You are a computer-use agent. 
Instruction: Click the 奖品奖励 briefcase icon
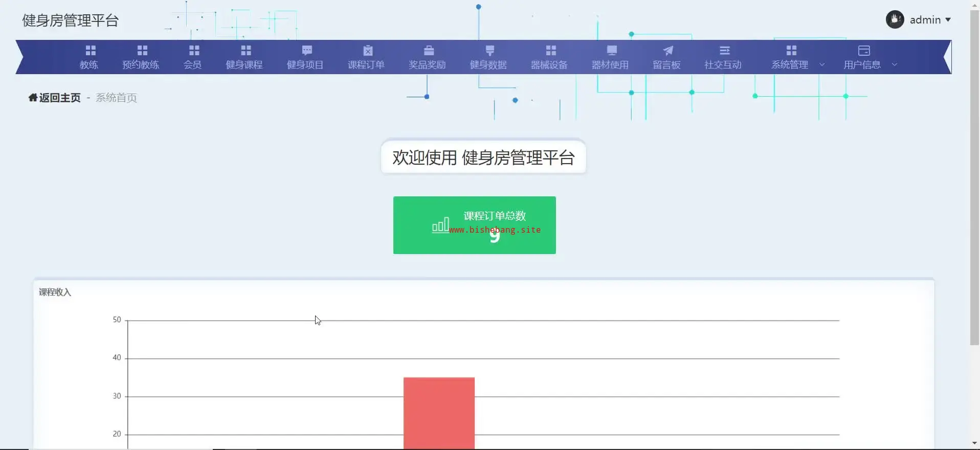click(429, 50)
